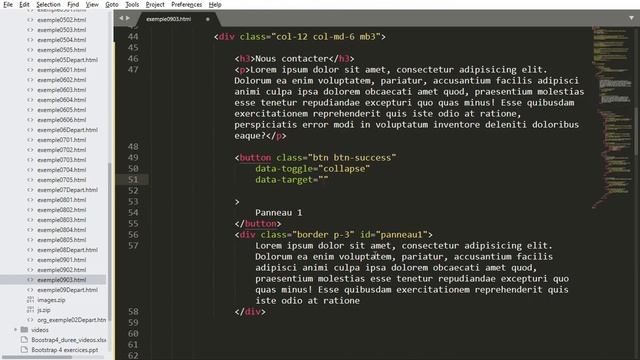Open the Edit menu
This screenshot has height=360, width=640.
[x=24, y=4]
